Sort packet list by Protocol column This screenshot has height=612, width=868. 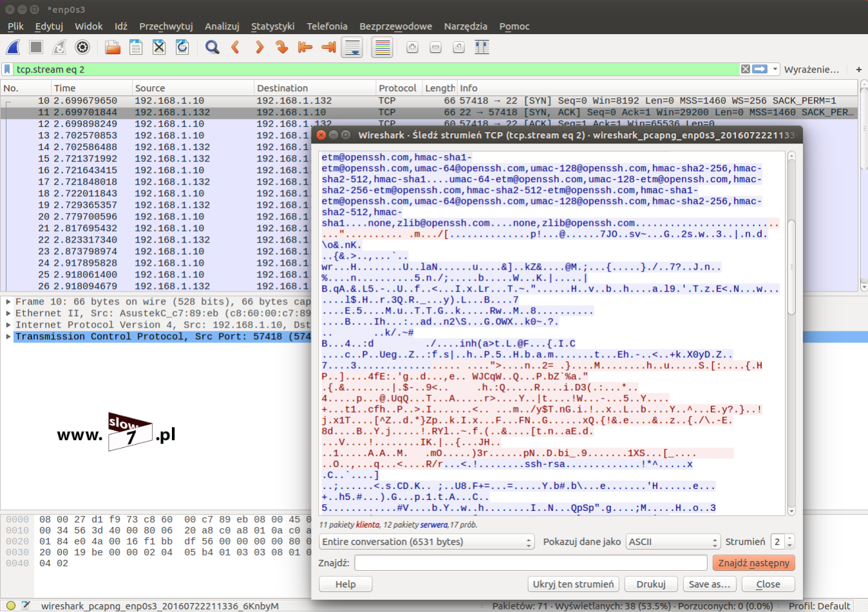click(x=399, y=88)
